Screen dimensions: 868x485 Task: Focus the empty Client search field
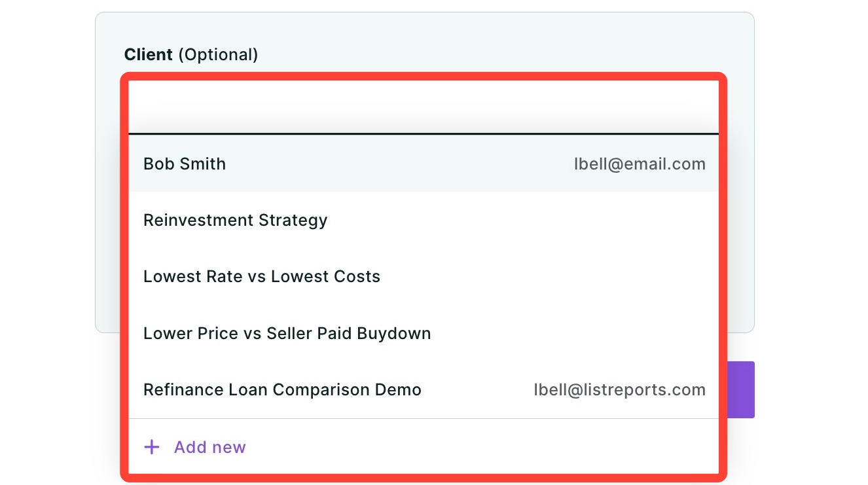tap(424, 107)
